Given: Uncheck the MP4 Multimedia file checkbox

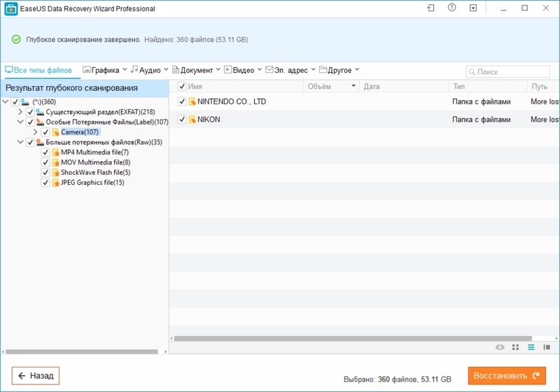Looking at the screenshot, I should click(45, 153).
